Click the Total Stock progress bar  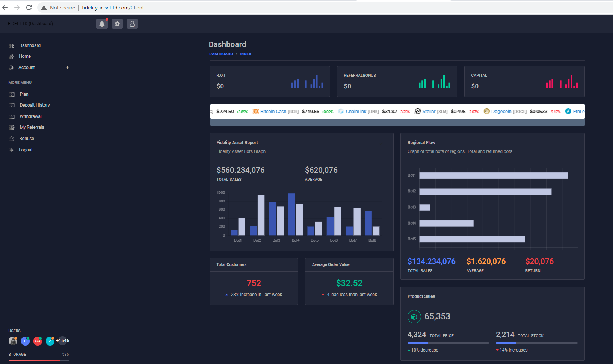coord(536,343)
